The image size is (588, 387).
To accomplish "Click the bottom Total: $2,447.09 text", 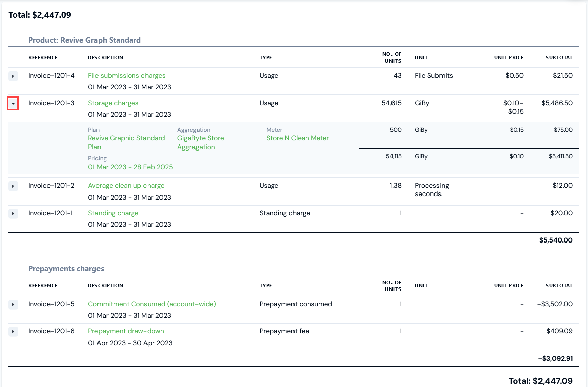I will click(541, 381).
